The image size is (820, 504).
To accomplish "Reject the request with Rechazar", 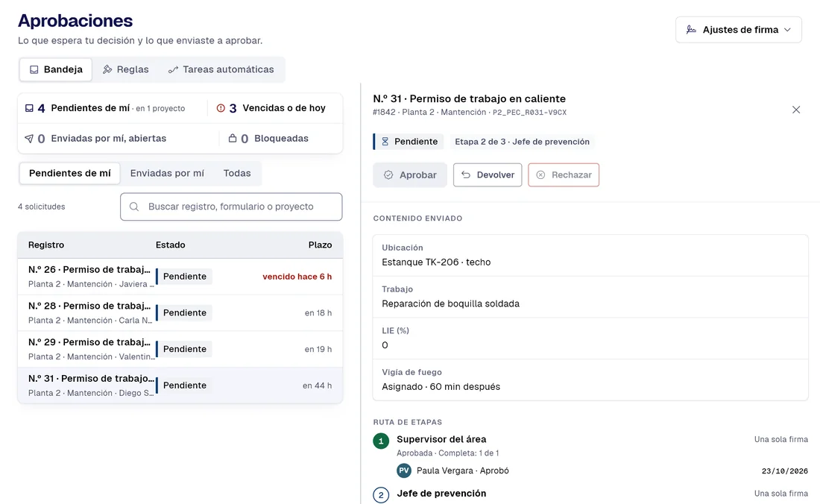I will tap(564, 175).
